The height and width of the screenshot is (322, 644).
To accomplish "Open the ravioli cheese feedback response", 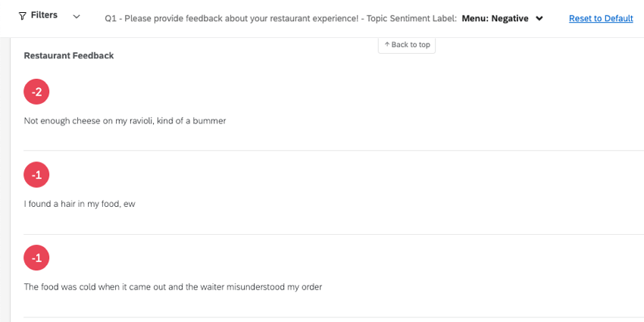I will tap(125, 120).
